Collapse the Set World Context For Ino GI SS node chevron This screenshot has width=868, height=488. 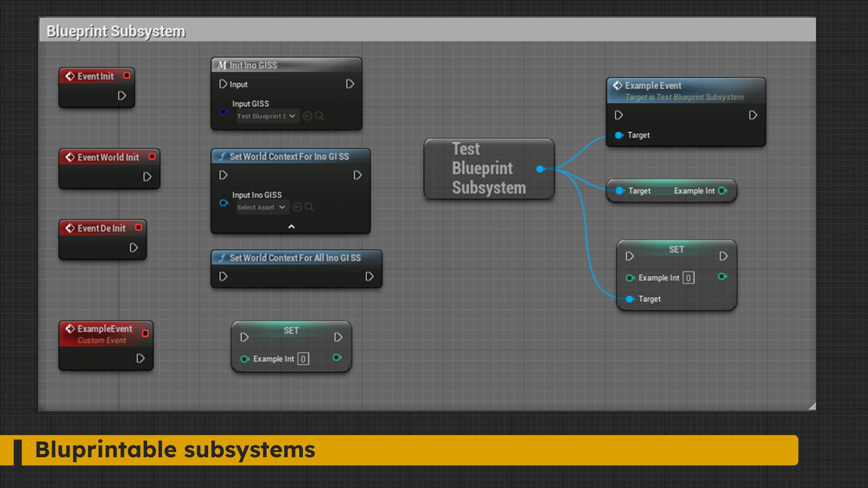click(x=291, y=226)
